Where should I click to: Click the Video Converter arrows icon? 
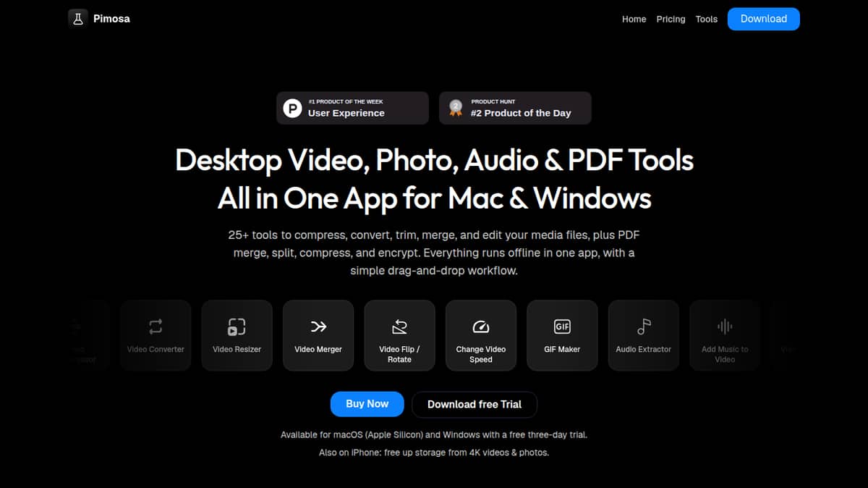[x=156, y=327]
